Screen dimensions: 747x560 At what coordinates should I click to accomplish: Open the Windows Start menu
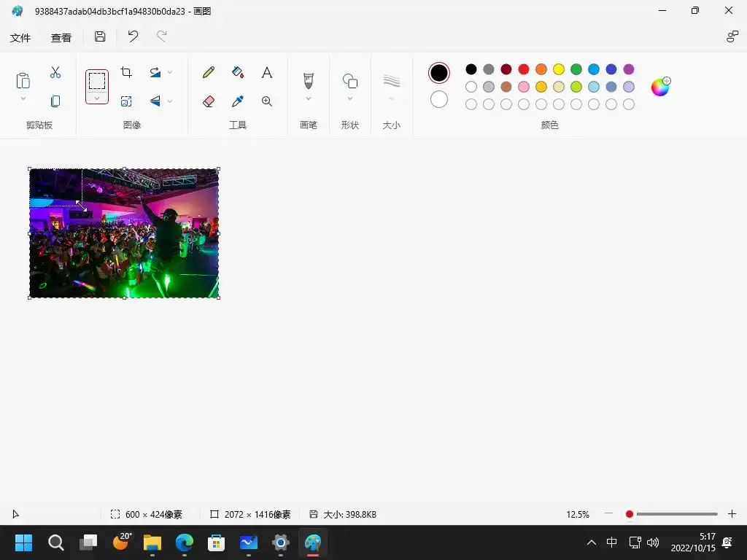[x=23, y=542]
